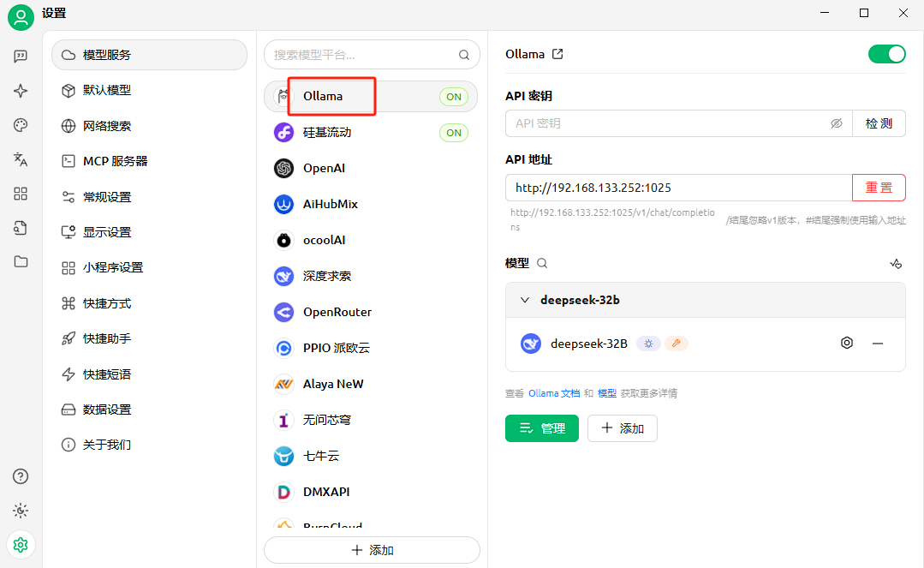
Task: Click the health check icon beside 模型
Action: [896, 264]
